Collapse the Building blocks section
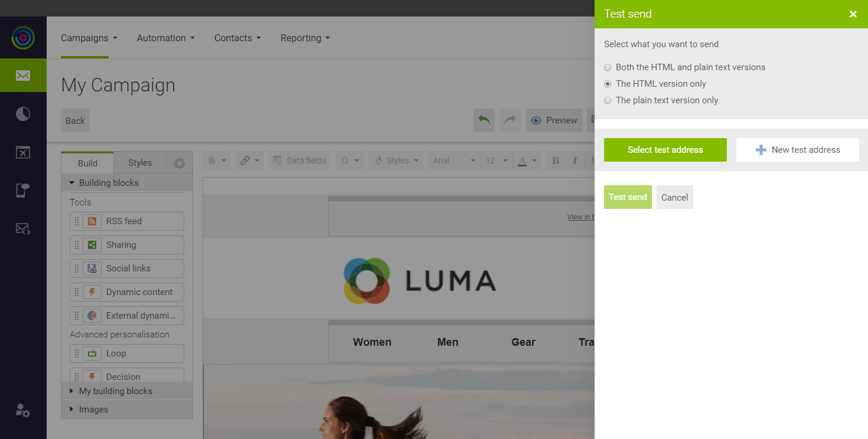 click(127, 183)
